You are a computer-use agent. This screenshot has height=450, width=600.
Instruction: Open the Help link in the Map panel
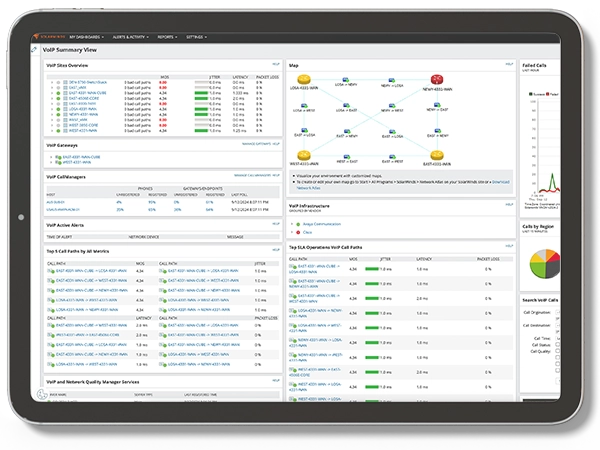[x=509, y=64]
